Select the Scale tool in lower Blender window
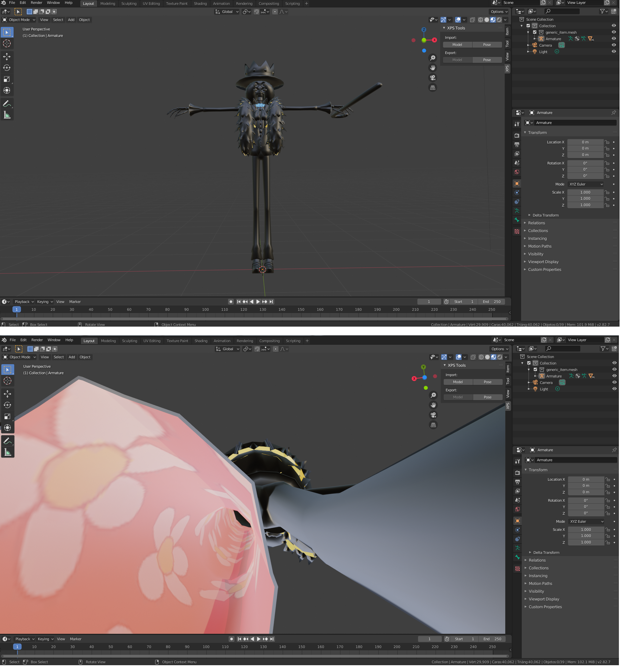 click(7, 417)
